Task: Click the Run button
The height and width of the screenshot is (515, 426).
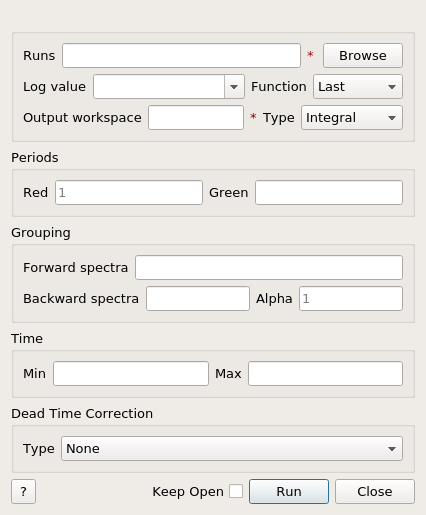Action: click(289, 491)
